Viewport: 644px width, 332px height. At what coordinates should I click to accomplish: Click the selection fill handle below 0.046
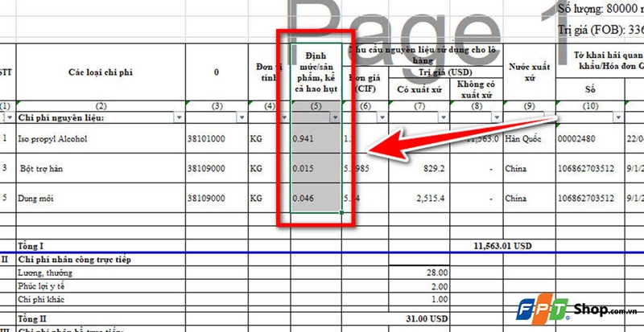341,212
